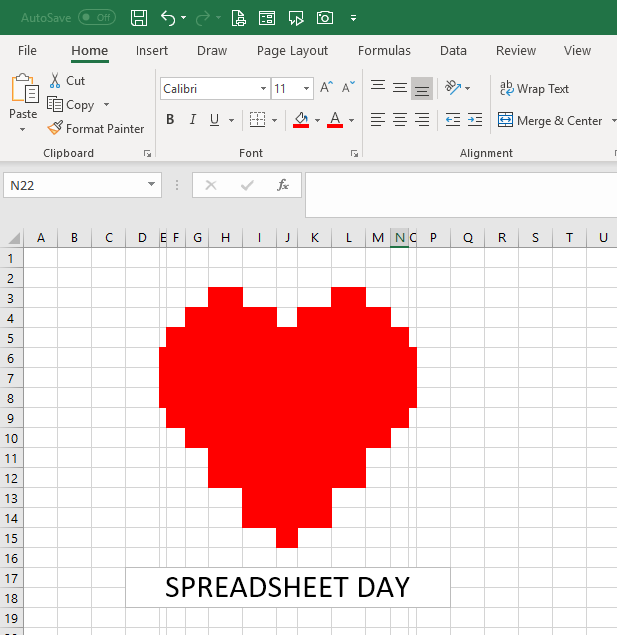This screenshot has height=635, width=617.
Task: Open the Font group dialog launcher
Action: pyautogui.click(x=354, y=153)
